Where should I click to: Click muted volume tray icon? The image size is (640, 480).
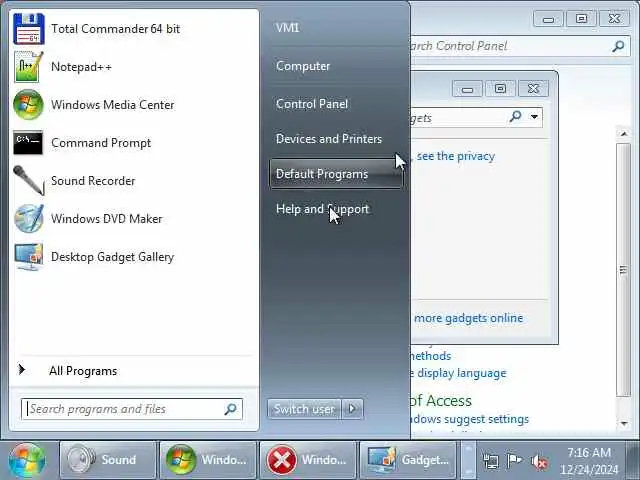tap(539, 462)
